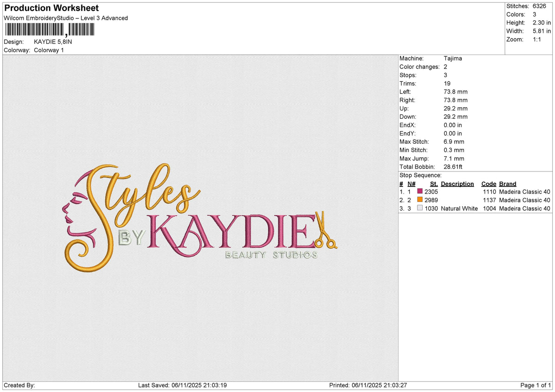Click the EndX value 0.00 in
The image size is (555, 392).
453,125
